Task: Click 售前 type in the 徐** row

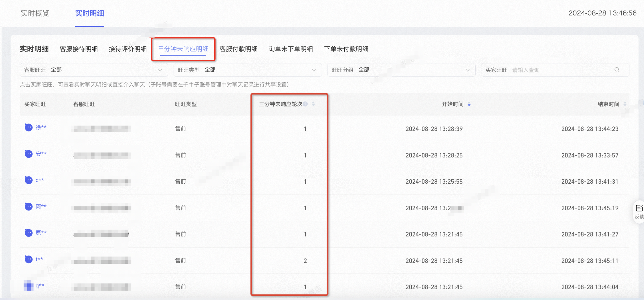Action: click(x=181, y=128)
